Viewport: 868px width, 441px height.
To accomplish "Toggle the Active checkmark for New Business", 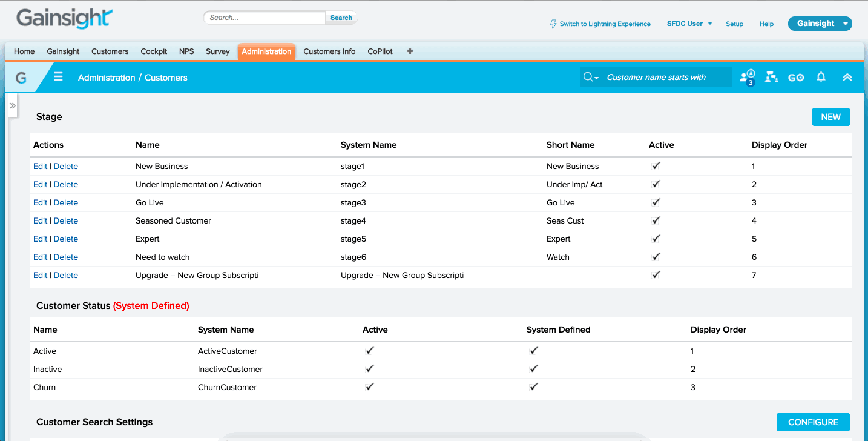I will (656, 166).
